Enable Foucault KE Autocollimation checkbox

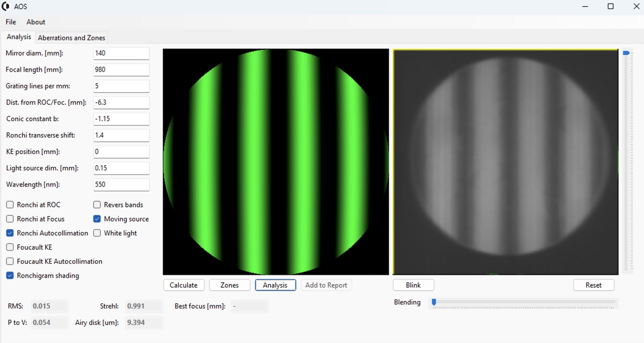tap(10, 261)
